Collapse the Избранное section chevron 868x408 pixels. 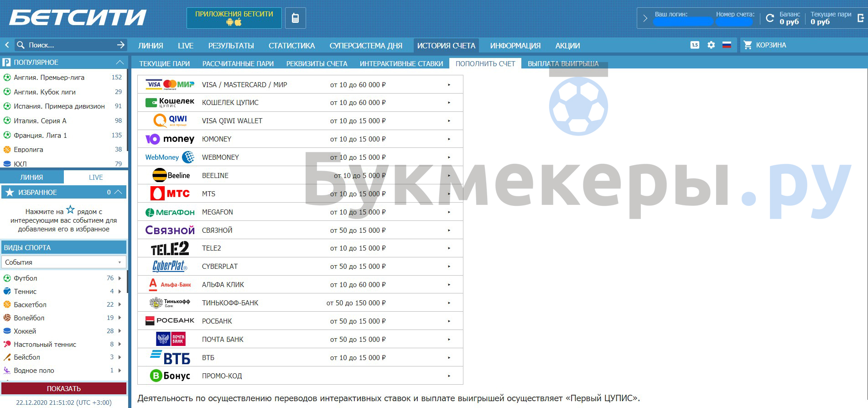tap(118, 192)
